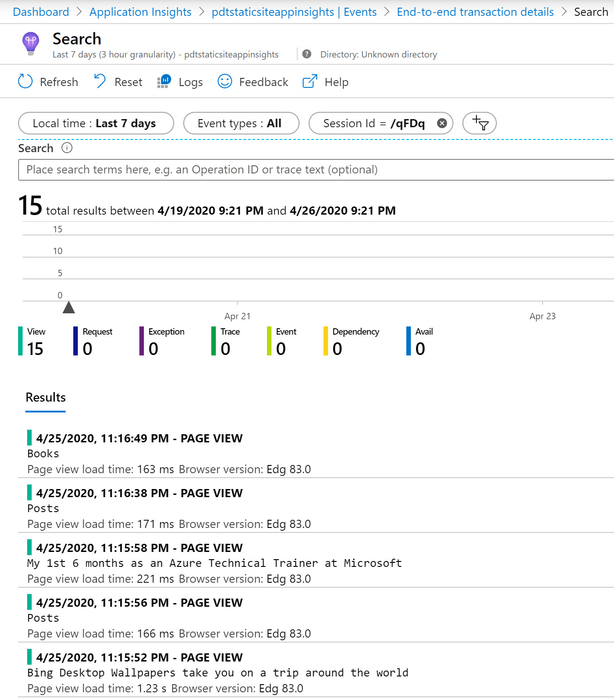The height and width of the screenshot is (700, 614).
Task: Remove the Session Id filter via its X icon
Action: [442, 123]
